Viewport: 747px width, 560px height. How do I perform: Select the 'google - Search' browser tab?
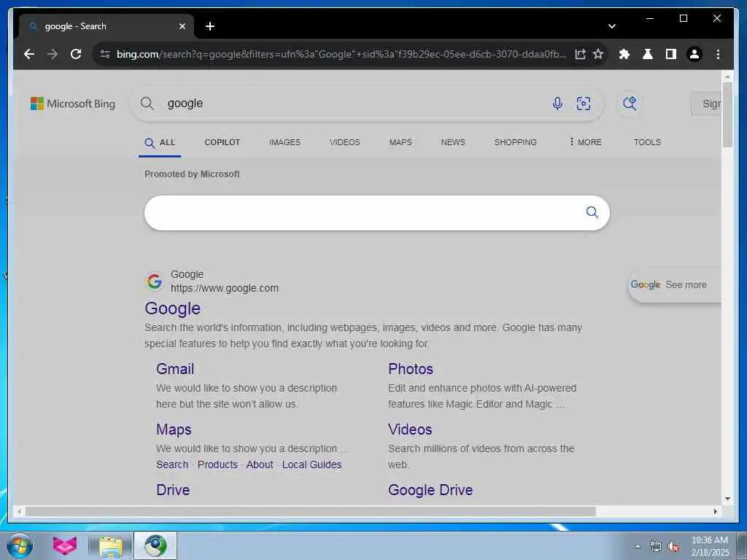click(107, 26)
